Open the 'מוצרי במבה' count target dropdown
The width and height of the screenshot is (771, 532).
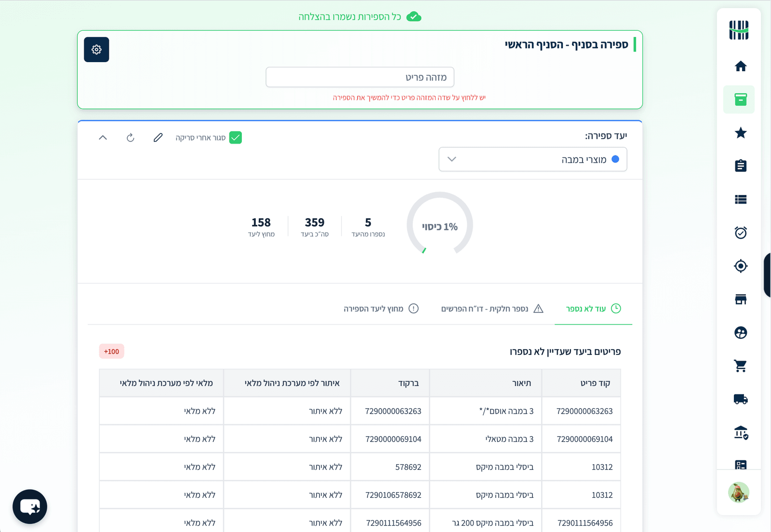pos(532,159)
